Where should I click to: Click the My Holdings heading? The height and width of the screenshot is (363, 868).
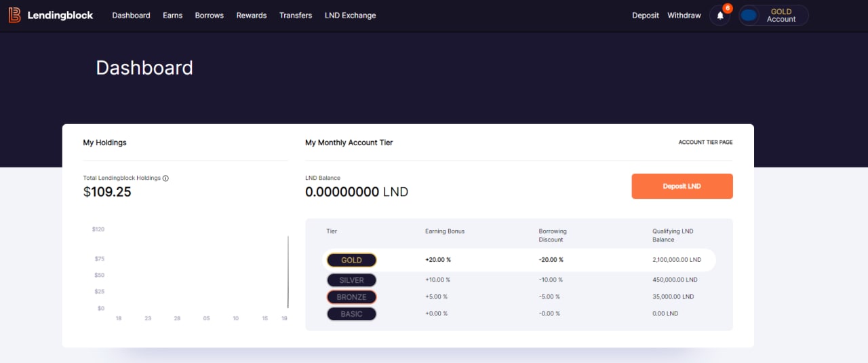point(104,142)
